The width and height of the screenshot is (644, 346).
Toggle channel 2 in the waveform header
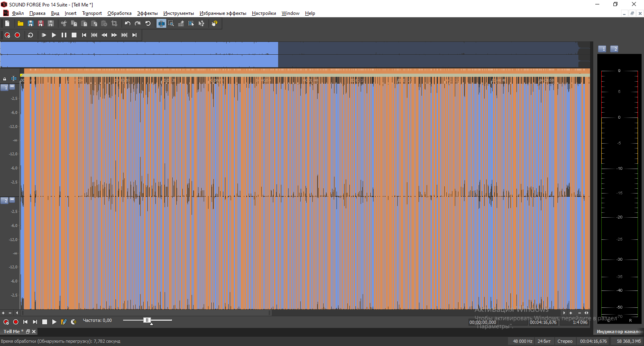coord(5,200)
